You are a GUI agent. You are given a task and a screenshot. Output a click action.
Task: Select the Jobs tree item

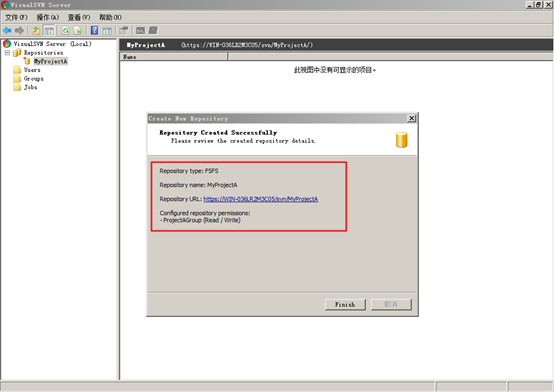click(x=30, y=87)
